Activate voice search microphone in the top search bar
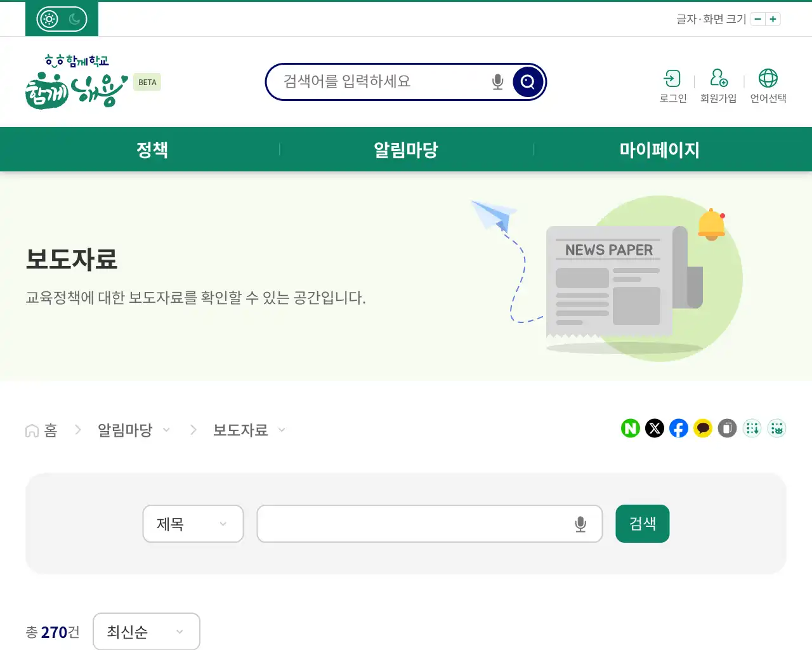812x650 pixels. click(497, 81)
